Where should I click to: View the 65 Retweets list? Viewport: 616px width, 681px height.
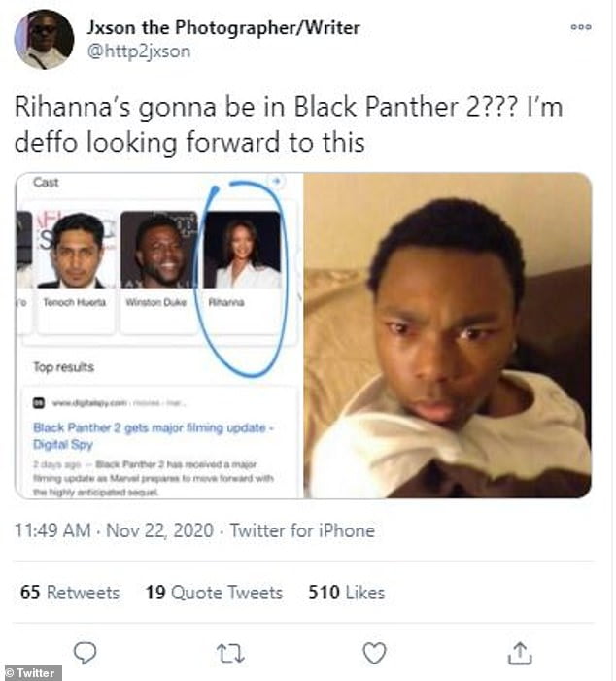70,592
